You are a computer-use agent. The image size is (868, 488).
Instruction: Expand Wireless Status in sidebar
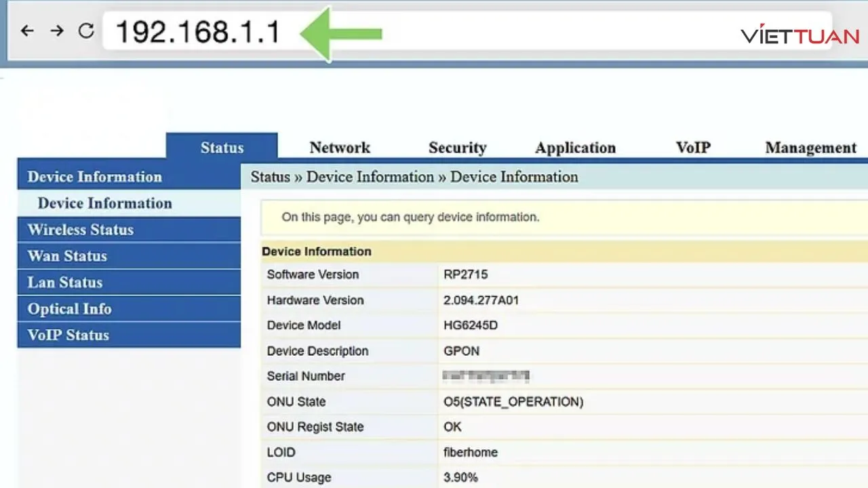pyautogui.click(x=81, y=230)
